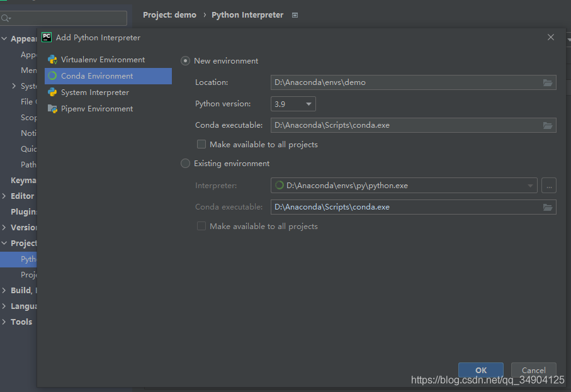
Task: Browse for existing environment Conda executable
Action: click(x=548, y=207)
